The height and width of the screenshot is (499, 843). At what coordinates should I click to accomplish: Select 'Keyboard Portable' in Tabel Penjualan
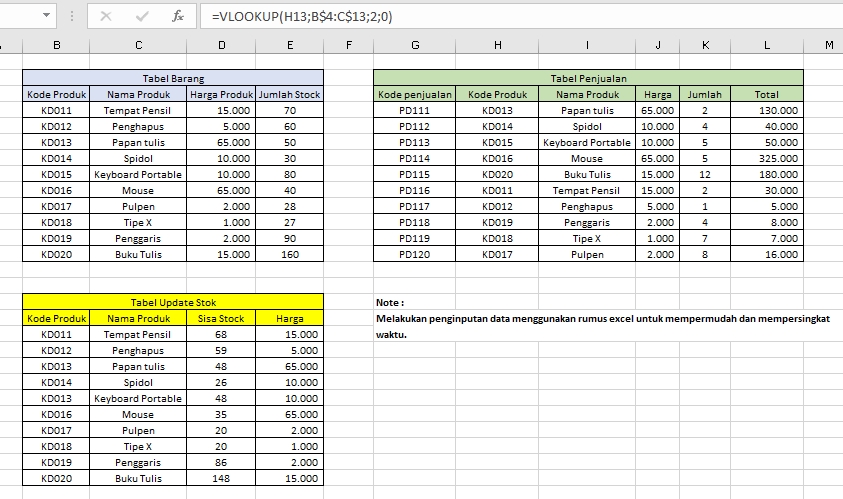587,142
